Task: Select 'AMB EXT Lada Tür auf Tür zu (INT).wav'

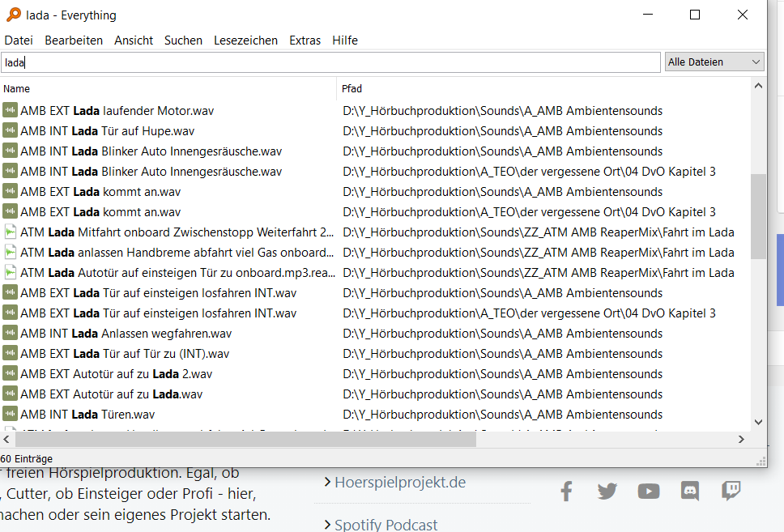Action: point(125,354)
